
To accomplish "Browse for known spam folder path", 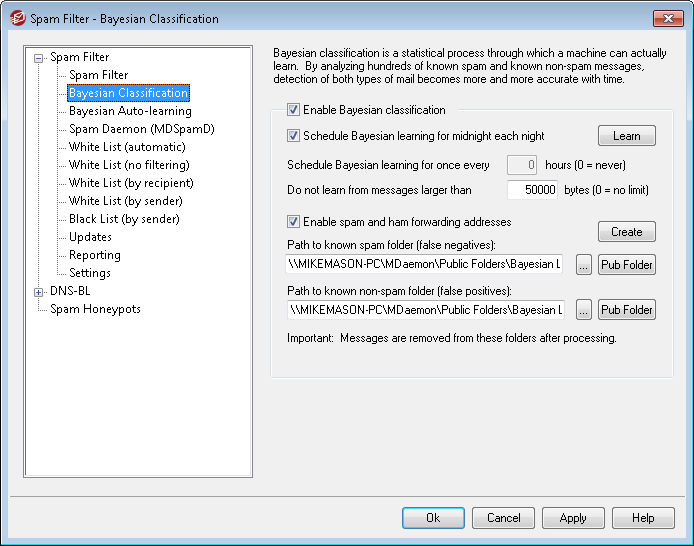I will [x=584, y=265].
